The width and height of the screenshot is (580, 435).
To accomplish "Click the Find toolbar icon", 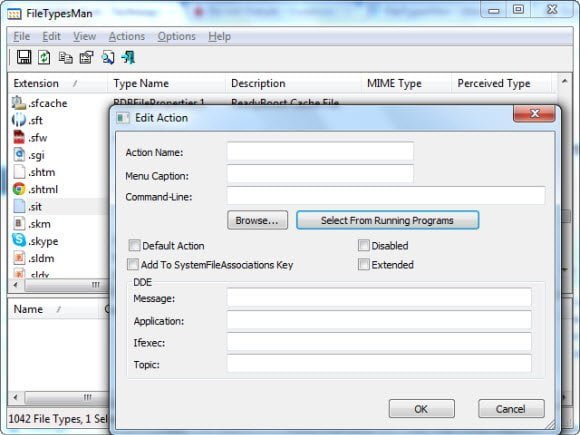I will tap(108, 58).
